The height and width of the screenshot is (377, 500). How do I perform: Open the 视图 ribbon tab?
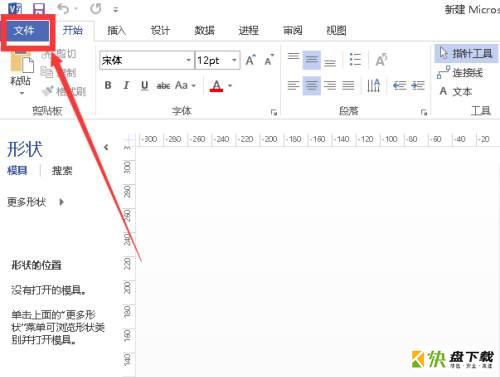[x=336, y=31]
